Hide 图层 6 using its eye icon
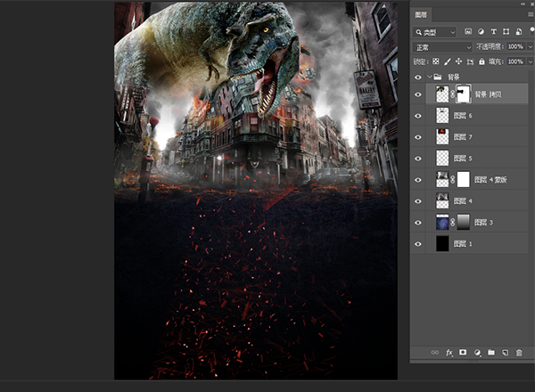This screenshot has height=392, width=535. point(419,116)
